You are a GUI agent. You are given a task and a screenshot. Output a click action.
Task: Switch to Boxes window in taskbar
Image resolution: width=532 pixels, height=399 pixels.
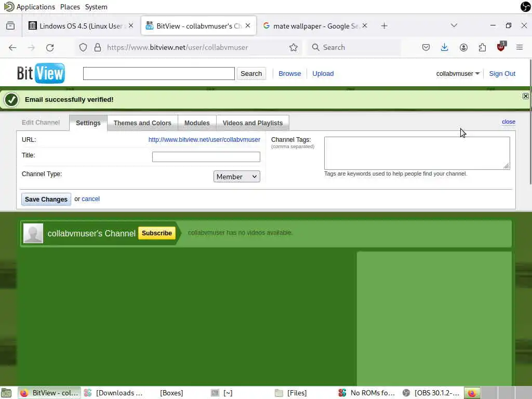(171, 393)
